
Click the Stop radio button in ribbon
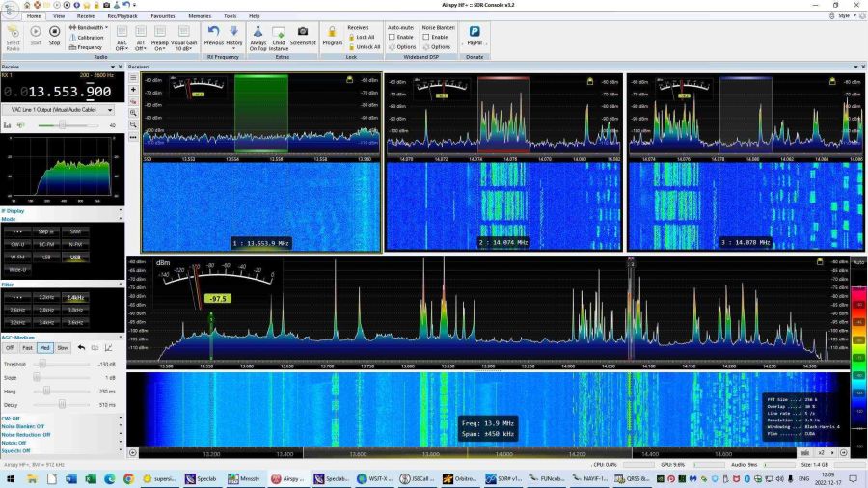[54, 35]
